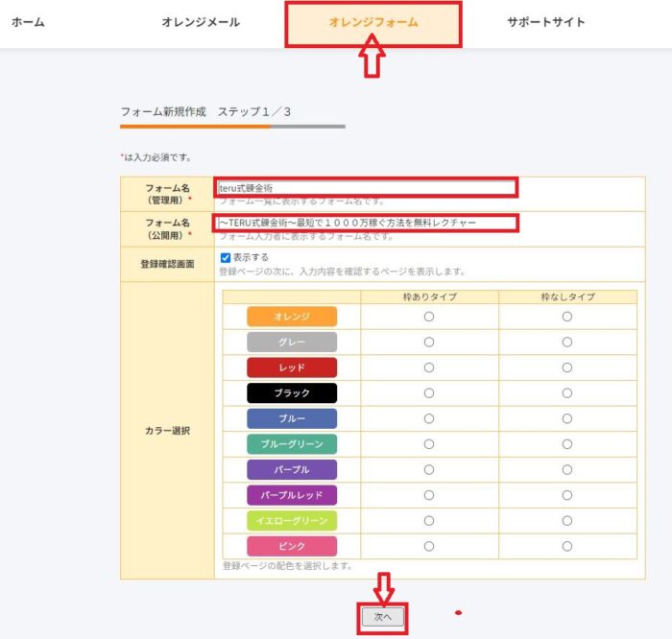Click the フォーム名(管理用) input field
This screenshot has height=639, width=672.
point(367,188)
